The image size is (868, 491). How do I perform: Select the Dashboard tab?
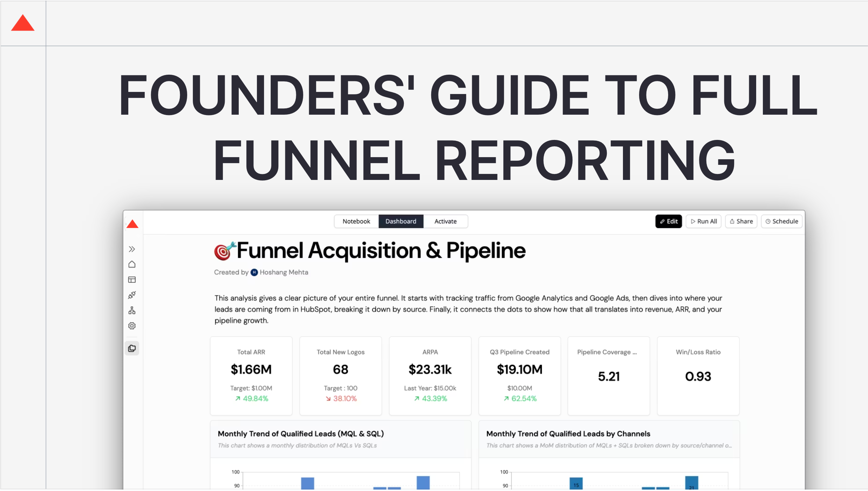coord(401,221)
